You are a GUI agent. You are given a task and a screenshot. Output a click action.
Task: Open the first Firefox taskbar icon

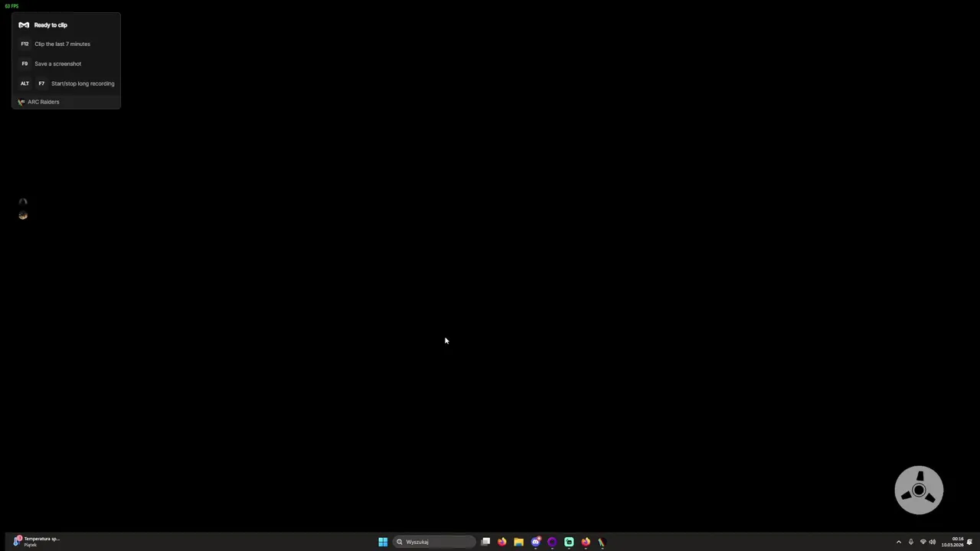pos(502,542)
